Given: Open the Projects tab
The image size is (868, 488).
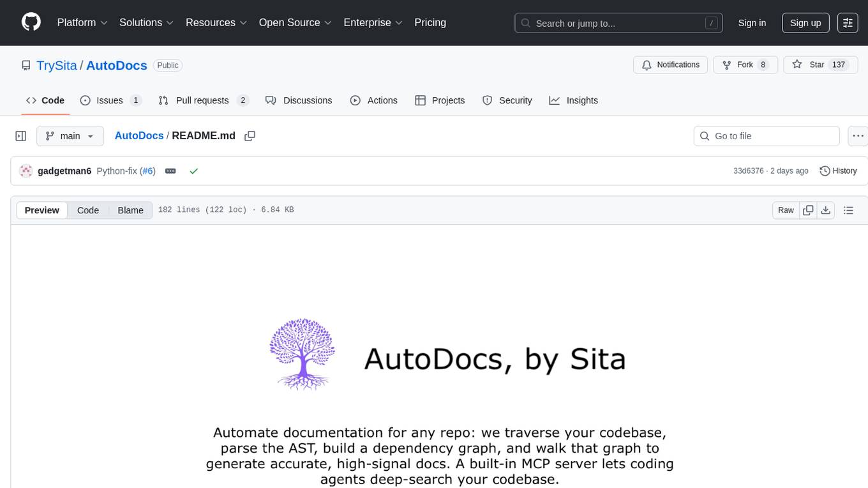Looking at the screenshot, I should (440, 100).
